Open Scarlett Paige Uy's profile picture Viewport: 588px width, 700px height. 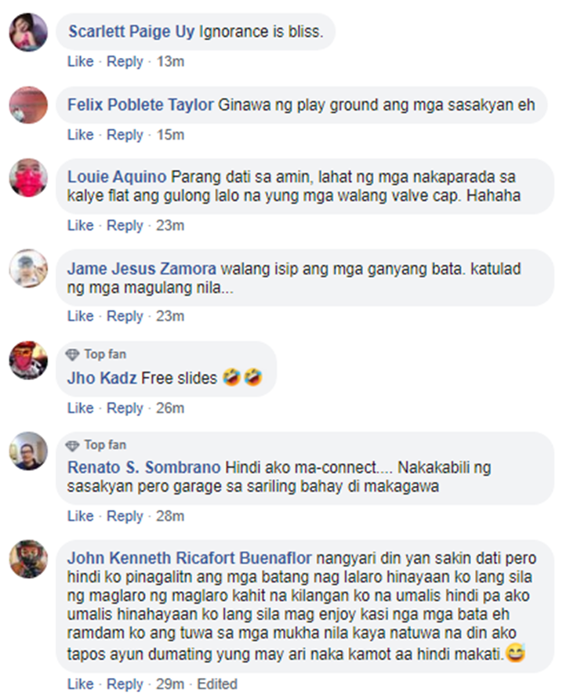[28, 32]
